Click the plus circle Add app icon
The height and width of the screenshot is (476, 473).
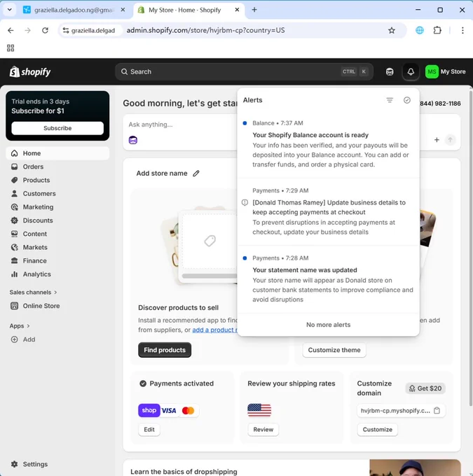[14, 339]
